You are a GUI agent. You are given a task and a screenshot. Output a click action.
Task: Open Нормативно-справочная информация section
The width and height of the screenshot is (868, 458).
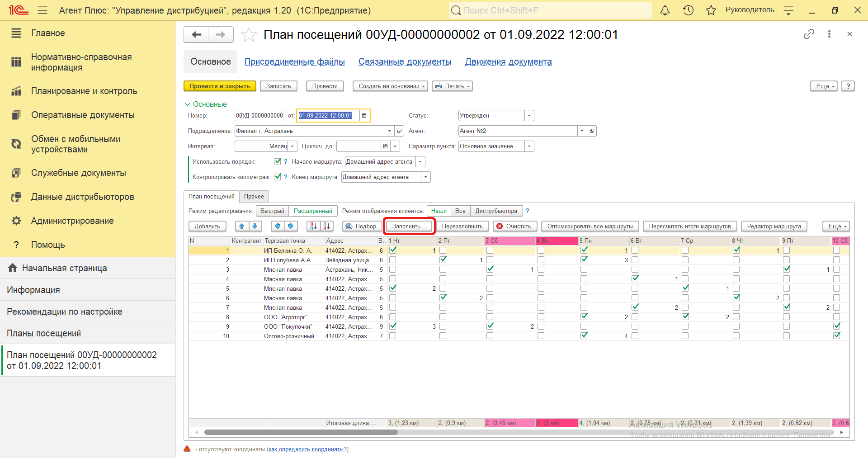pyautogui.click(x=88, y=62)
